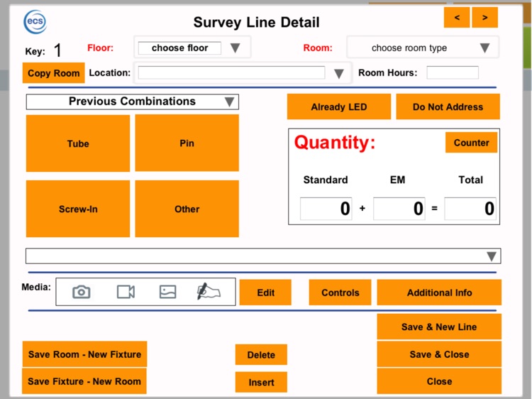532x399 pixels.
Task: Click the Total quantity field
Action: (470, 209)
